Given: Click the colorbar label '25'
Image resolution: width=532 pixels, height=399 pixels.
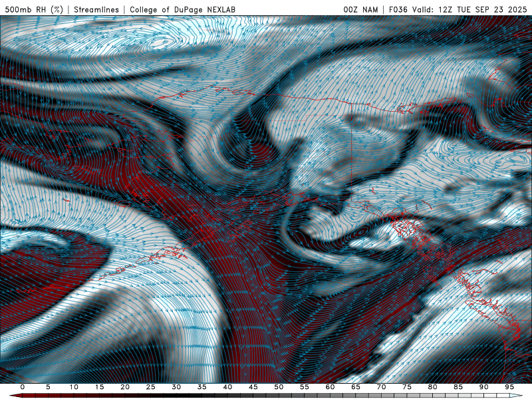Looking at the screenshot, I should [x=151, y=387].
